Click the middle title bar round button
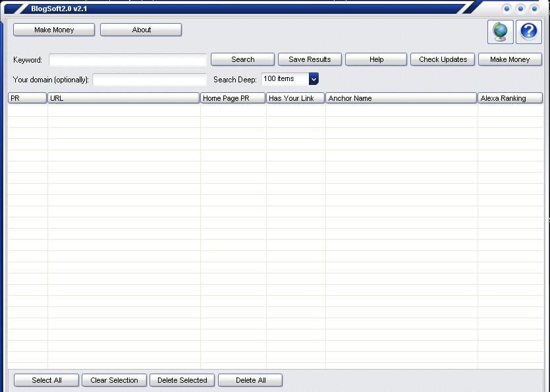Image resolution: width=550 pixels, height=392 pixels. tap(520, 9)
